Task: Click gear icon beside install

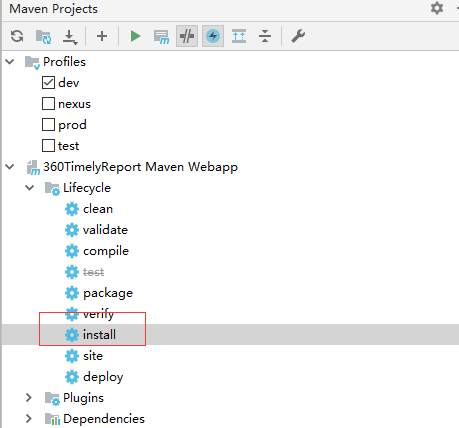Action: pos(72,335)
